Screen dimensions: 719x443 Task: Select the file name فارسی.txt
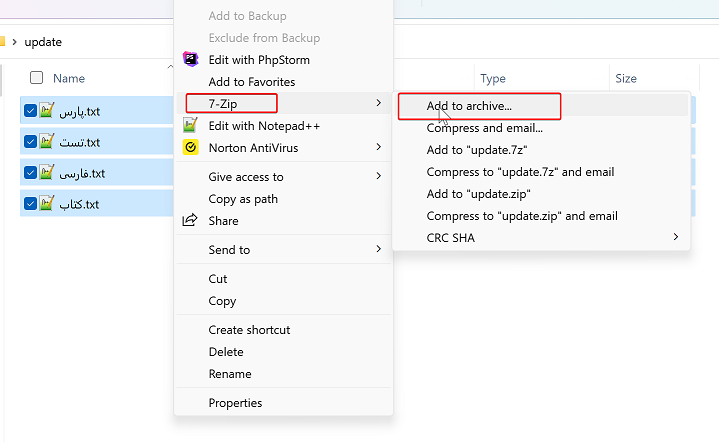[82, 173]
